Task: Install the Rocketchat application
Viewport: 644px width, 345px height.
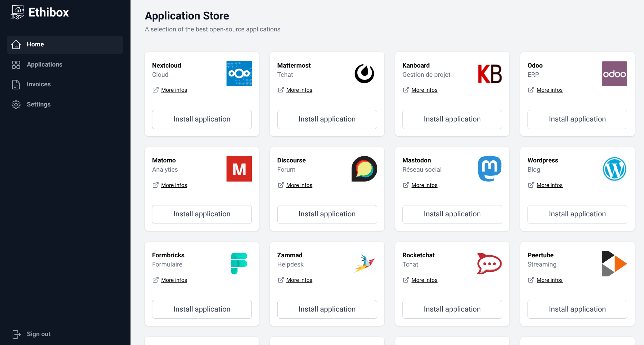Action: tap(452, 309)
